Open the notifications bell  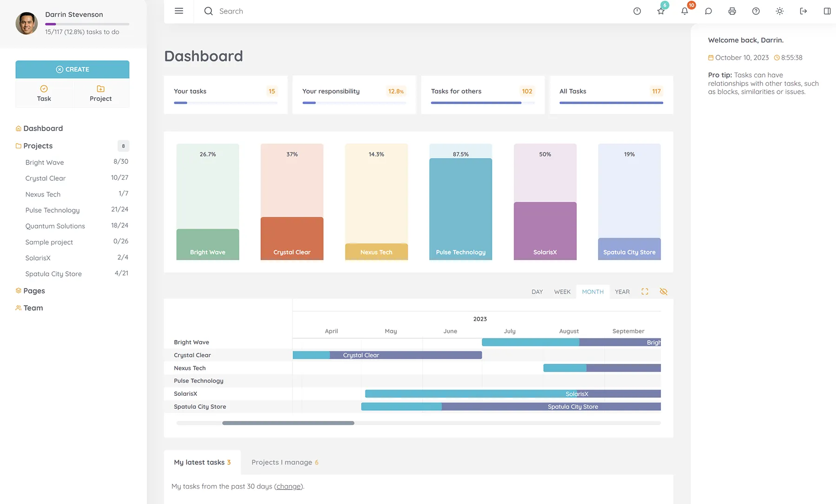coord(685,11)
